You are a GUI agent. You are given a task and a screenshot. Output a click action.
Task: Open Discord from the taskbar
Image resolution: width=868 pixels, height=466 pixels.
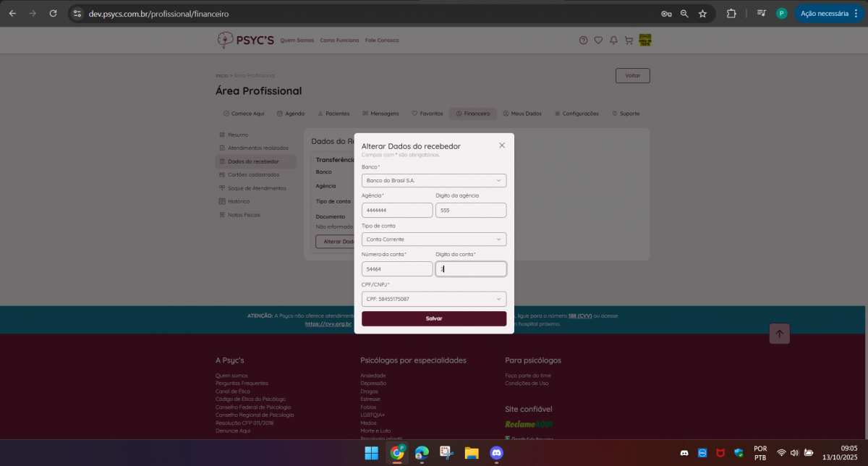click(496, 454)
